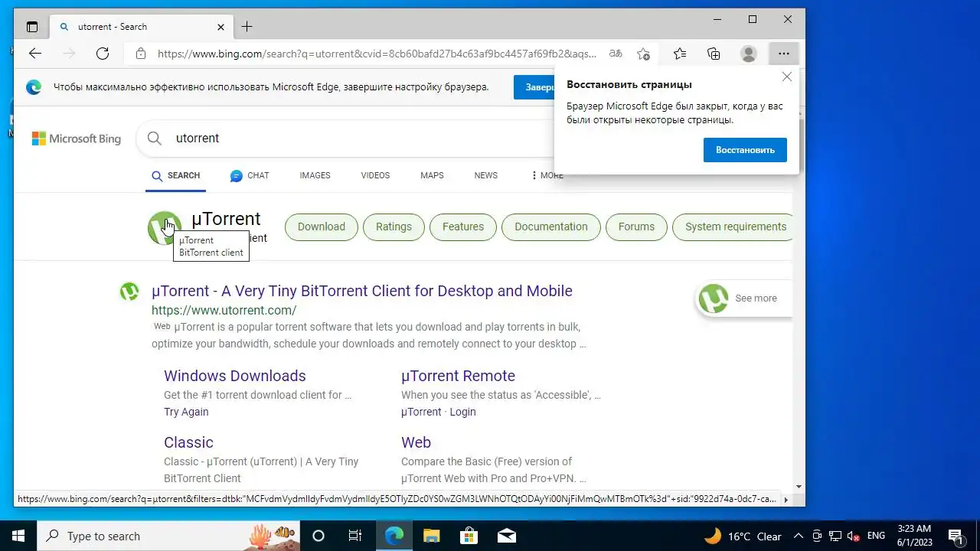
Task: View site information lock icon
Action: pos(140,54)
